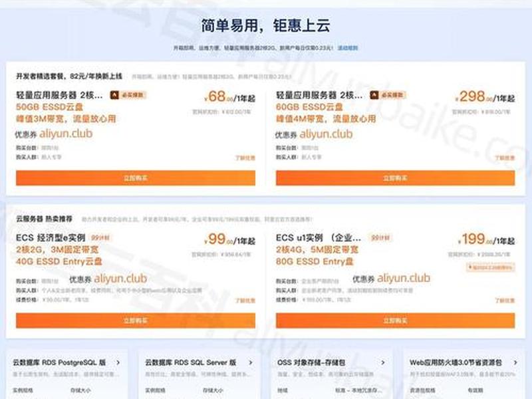Click the ECS u1实例 (企业... title

(319, 238)
